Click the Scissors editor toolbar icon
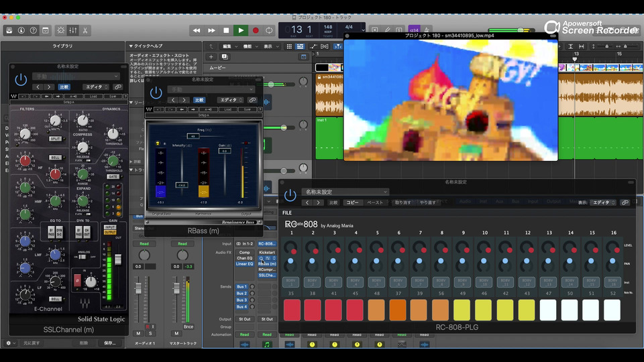 click(x=86, y=30)
